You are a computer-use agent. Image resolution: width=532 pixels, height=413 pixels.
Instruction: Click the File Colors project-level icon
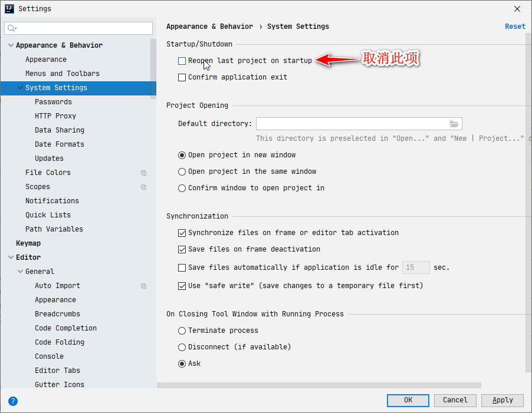pyautogui.click(x=143, y=173)
